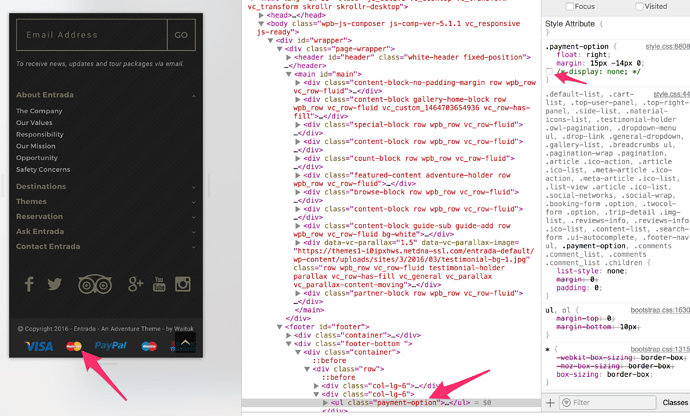Expand the count-block div node

click(298, 158)
